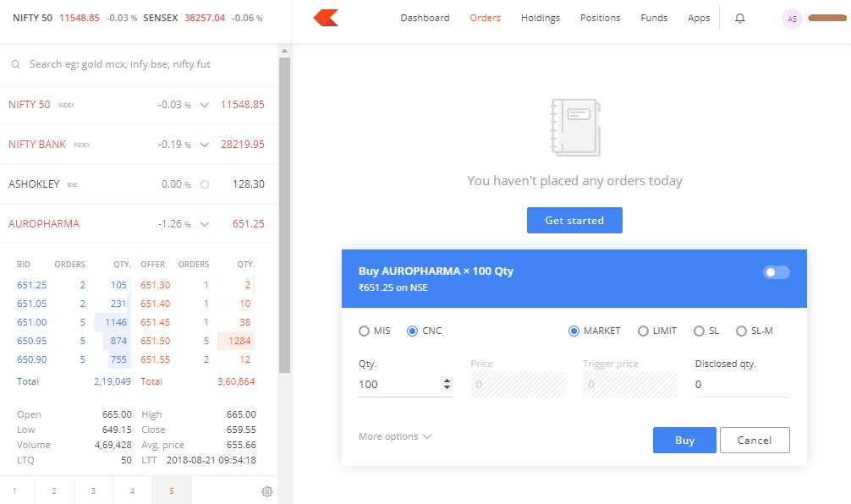Click the Buy button
This screenshot has height=504, width=851.
684,440
